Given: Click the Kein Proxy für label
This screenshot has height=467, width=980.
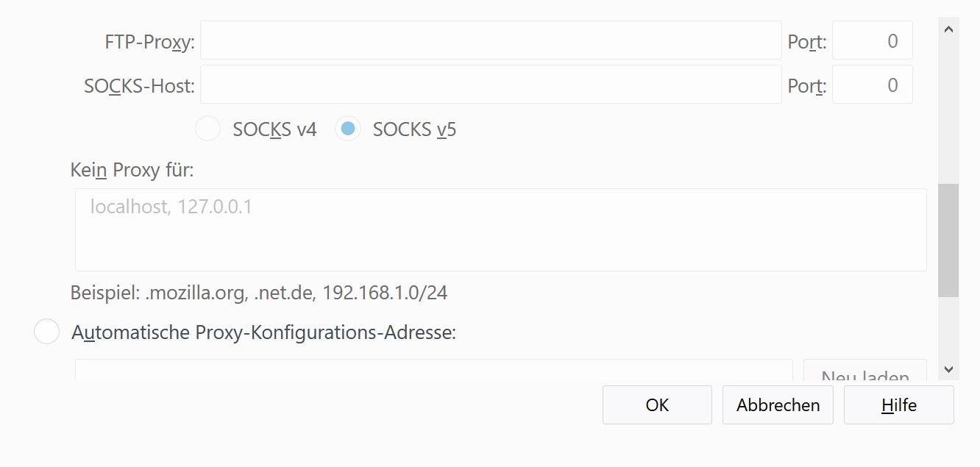Looking at the screenshot, I should click(132, 171).
